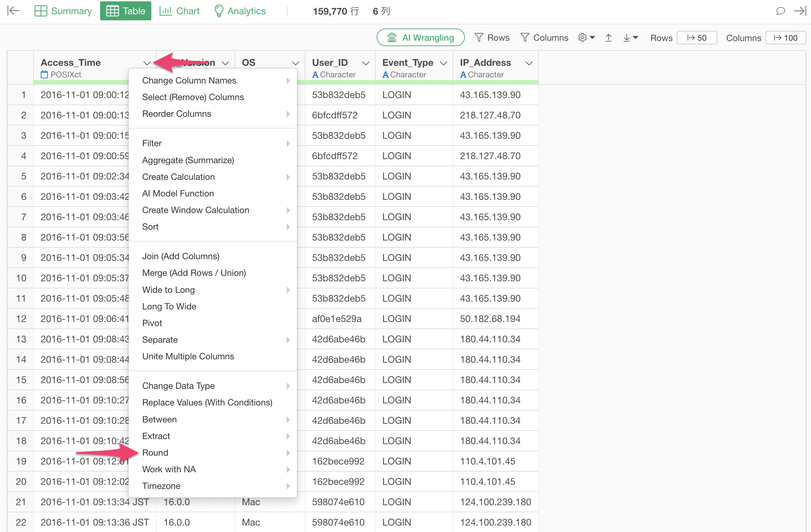The image size is (811, 532).
Task: Switch to the Chart view tab
Action: [x=180, y=11]
